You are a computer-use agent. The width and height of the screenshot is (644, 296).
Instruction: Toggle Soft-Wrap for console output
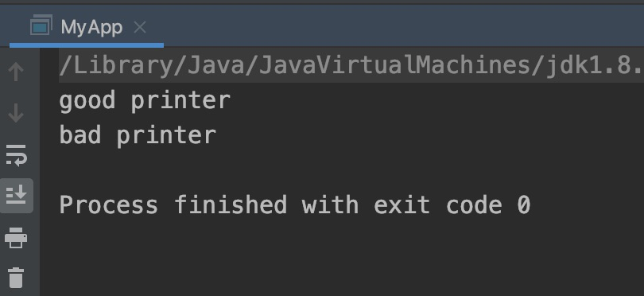pos(16,154)
